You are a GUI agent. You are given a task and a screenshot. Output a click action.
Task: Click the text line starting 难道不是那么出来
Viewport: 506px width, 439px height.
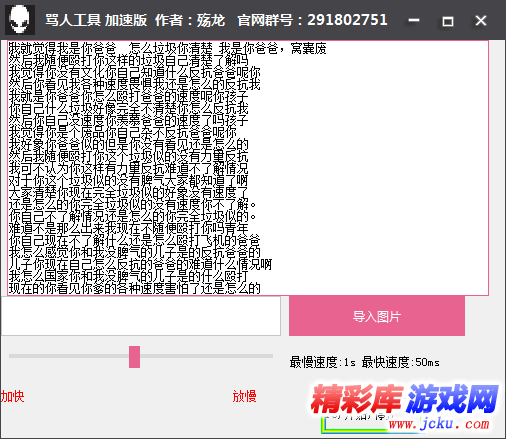(128, 229)
